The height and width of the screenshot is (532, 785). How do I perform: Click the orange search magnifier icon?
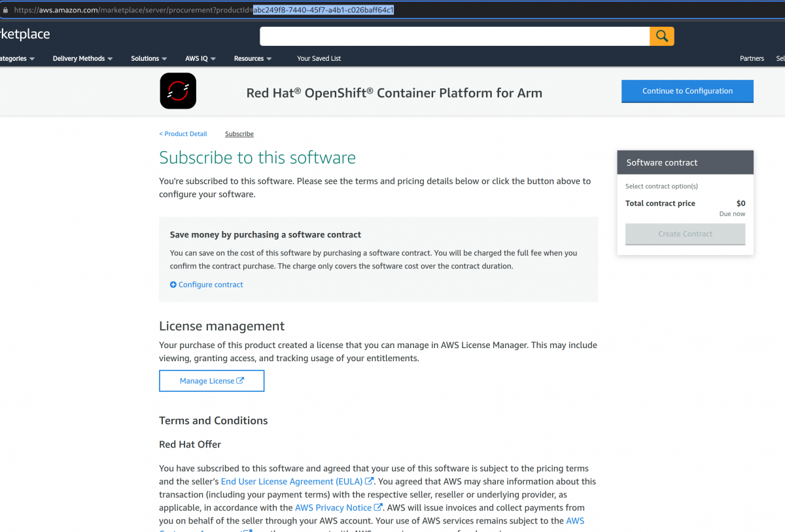coord(661,36)
